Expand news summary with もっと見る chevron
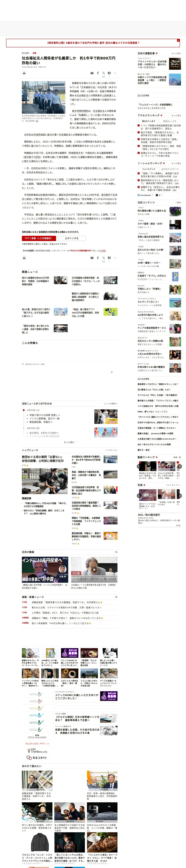 point(70,442)
